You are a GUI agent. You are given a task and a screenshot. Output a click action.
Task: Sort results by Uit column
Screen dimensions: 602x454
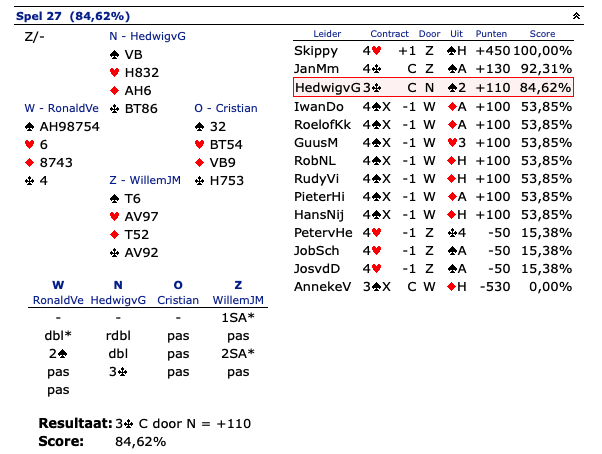(456, 34)
